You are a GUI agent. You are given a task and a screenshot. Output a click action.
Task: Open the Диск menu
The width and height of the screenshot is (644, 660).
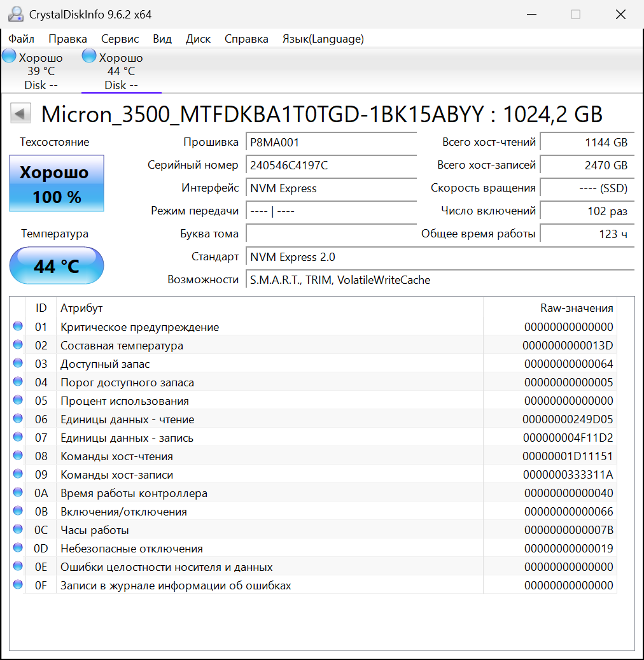199,39
